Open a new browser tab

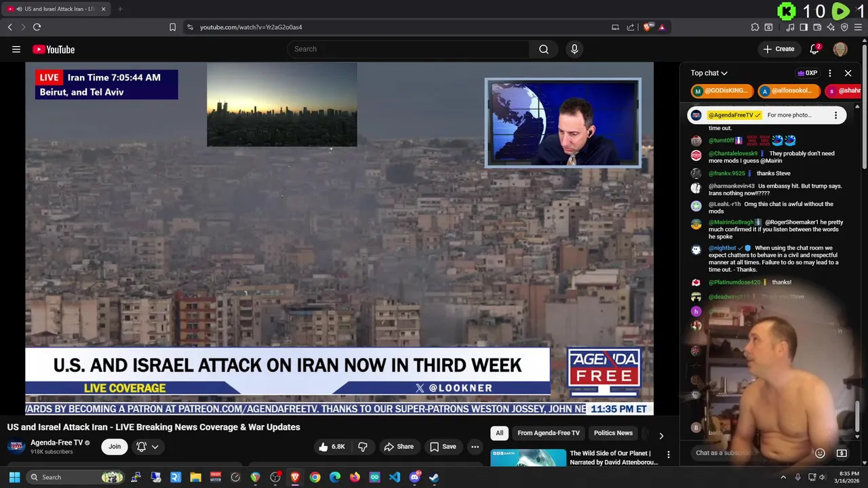point(120,9)
